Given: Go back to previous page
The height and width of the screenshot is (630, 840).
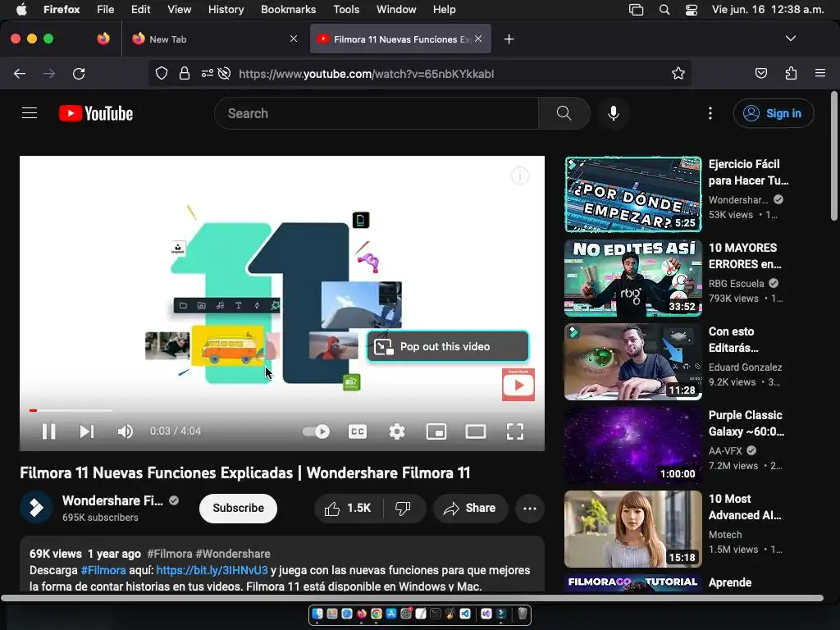Looking at the screenshot, I should pos(20,73).
